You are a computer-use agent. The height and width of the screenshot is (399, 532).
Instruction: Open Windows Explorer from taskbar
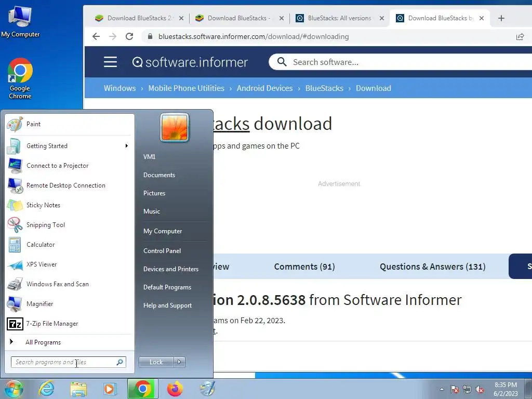(78, 389)
